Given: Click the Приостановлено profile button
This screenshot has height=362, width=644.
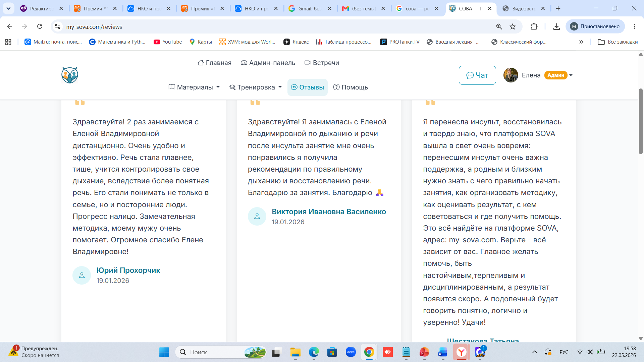Looking at the screenshot, I should point(595,26).
